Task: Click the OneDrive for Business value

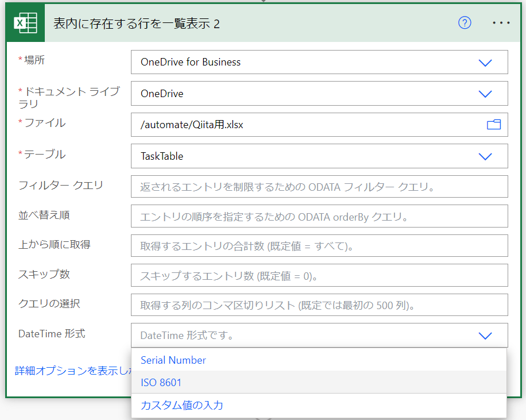Action: [191, 62]
